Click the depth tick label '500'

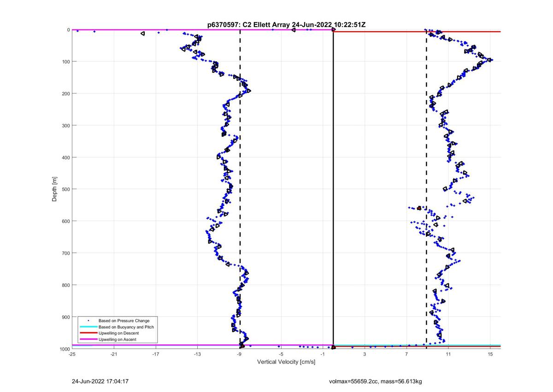pyautogui.click(x=66, y=189)
